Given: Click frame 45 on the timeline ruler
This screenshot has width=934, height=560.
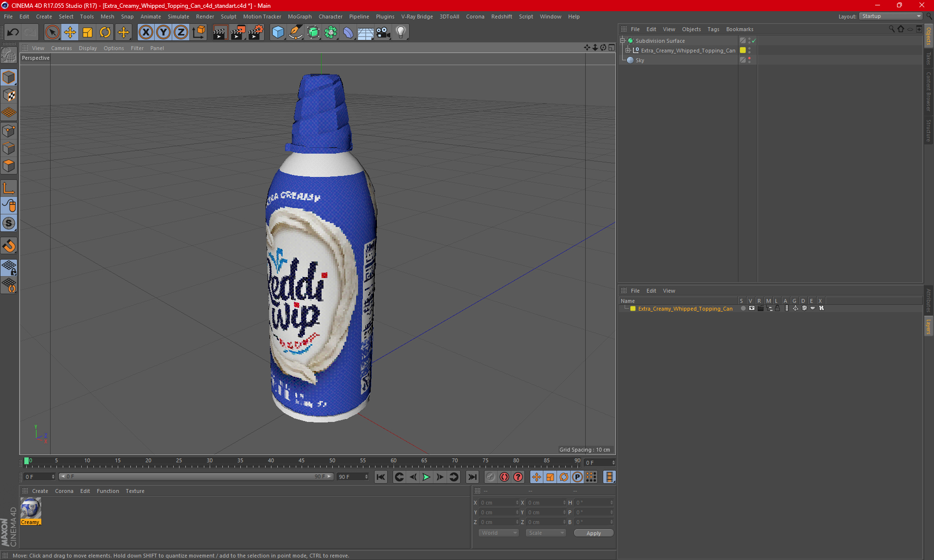Looking at the screenshot, I should (x=302, y=462).
